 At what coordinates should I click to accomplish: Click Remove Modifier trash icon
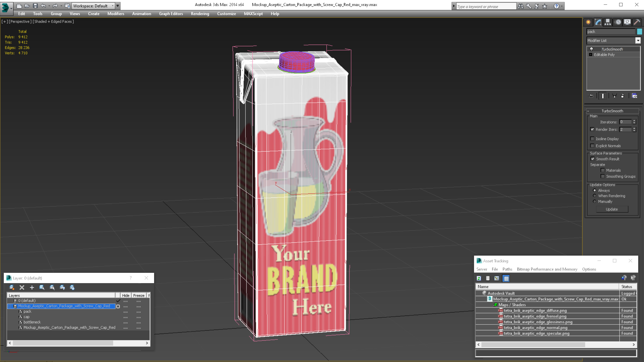pos(623,96)
